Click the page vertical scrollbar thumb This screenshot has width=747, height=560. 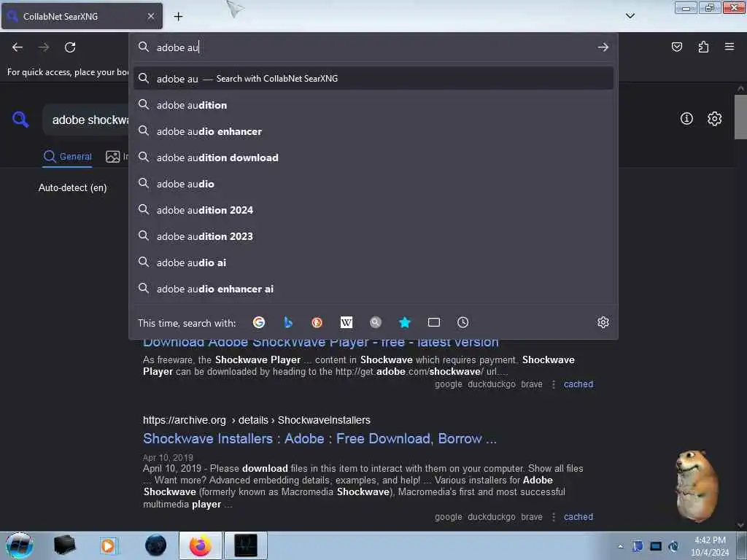pyautogui.click(x=740, y=117)
